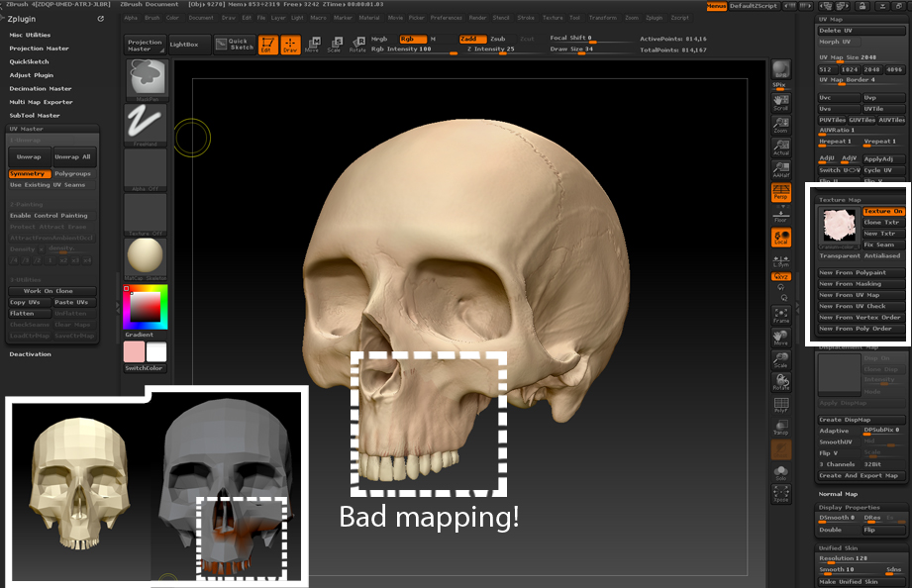Open the Texture menu

pos(553,18)
